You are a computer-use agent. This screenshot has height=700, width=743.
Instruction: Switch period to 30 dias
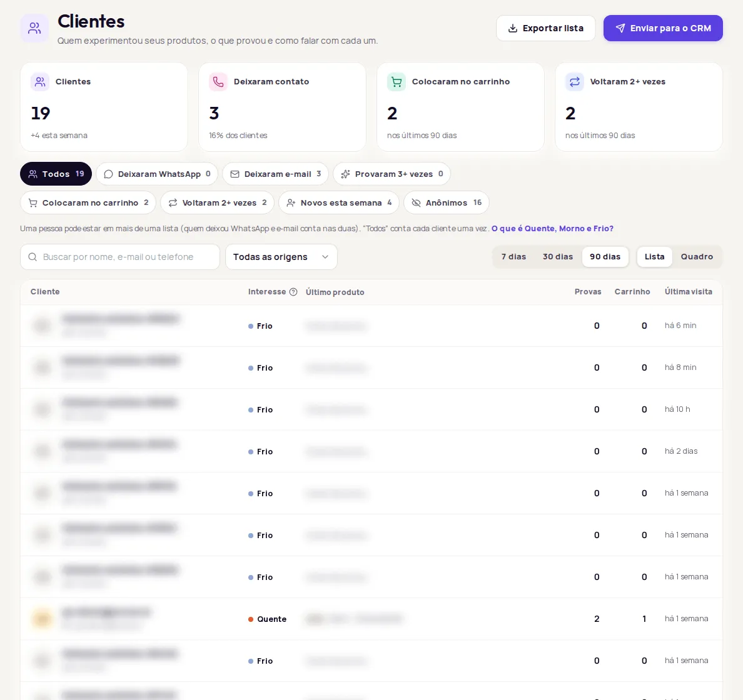click(558, 257)
